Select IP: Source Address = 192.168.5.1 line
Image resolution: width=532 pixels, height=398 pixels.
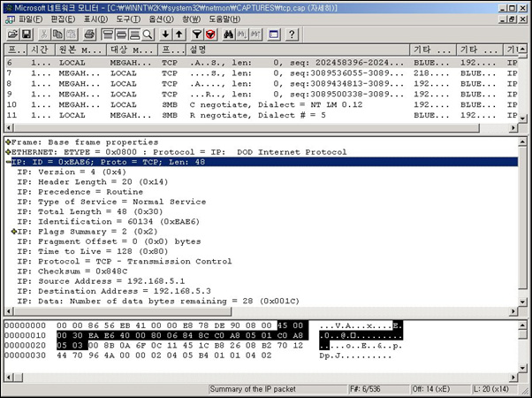tap(102, 281)
